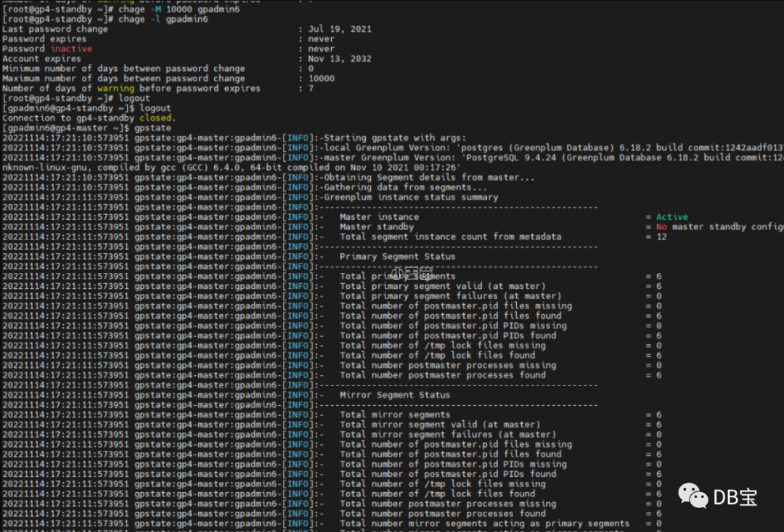Select 'Starting gpstate with args:' line
Image resolution: width=784 pixels, height=532 pixels.
pos(395,137)
